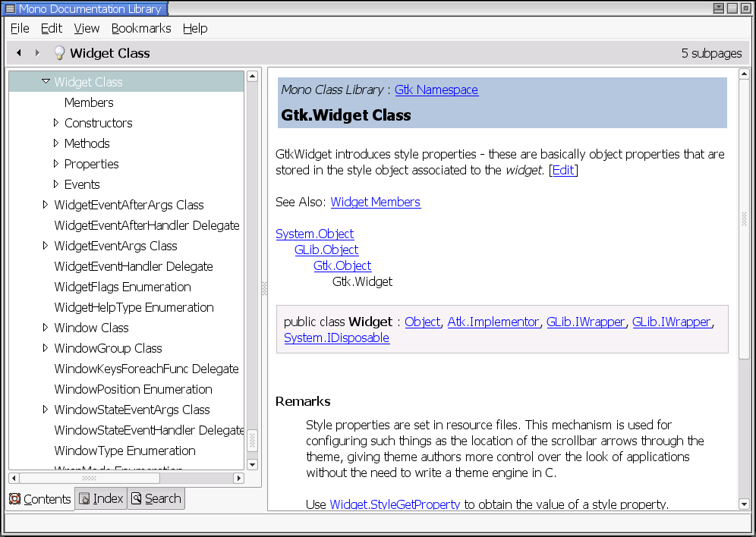
Task: Click content pane scroll up arrow
Action: [744, 74]
